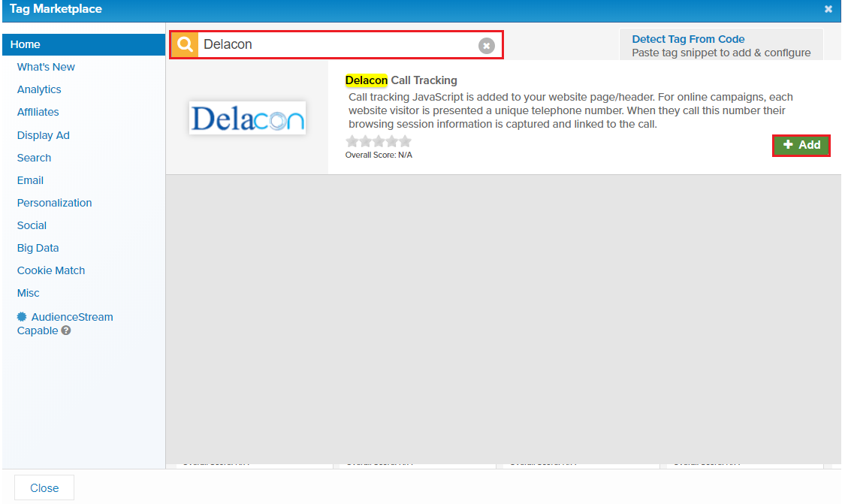Click the star rating for Delacon

[x=379, y=141]
